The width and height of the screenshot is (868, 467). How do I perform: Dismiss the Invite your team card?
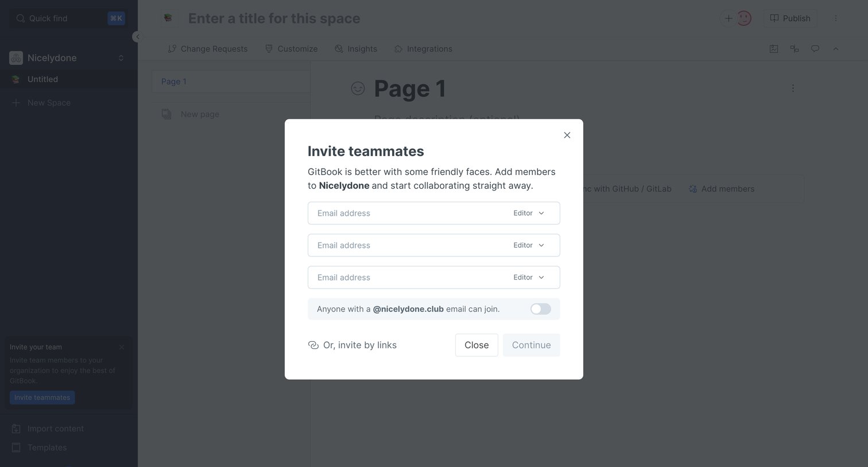click(122, 347)
